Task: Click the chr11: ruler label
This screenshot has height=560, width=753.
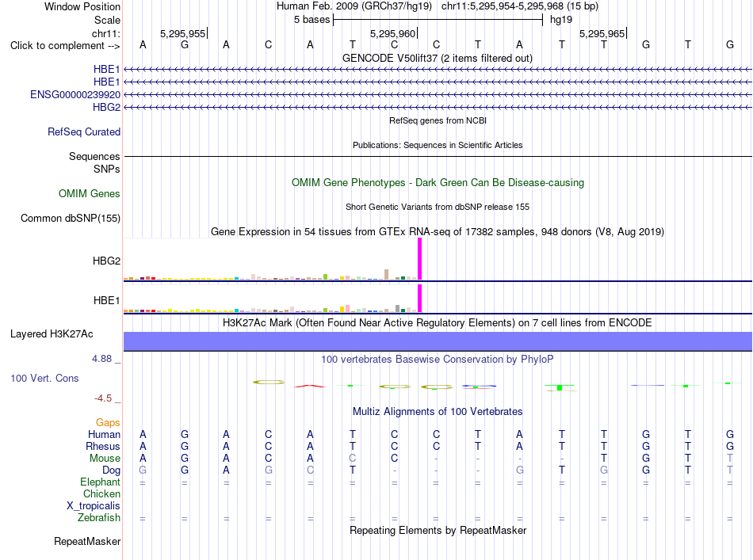Action: click(x=106, y=33)
